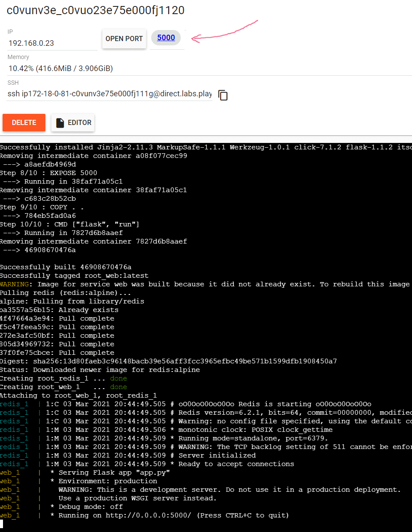Select the IP field showing 192.168.0.23

click(51, 43)
